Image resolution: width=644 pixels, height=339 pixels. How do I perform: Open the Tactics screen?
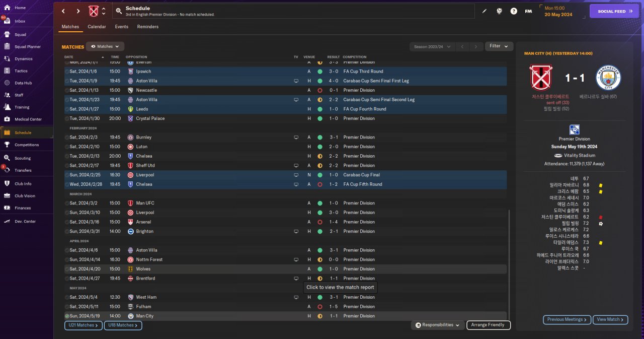pos(21,71)
